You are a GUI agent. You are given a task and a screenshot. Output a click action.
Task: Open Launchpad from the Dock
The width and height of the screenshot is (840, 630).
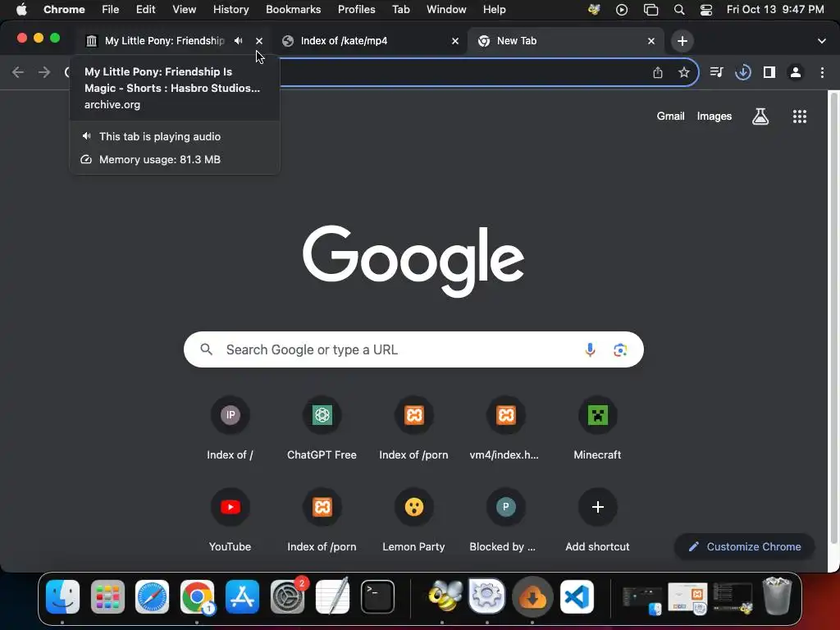coord(107,596)
